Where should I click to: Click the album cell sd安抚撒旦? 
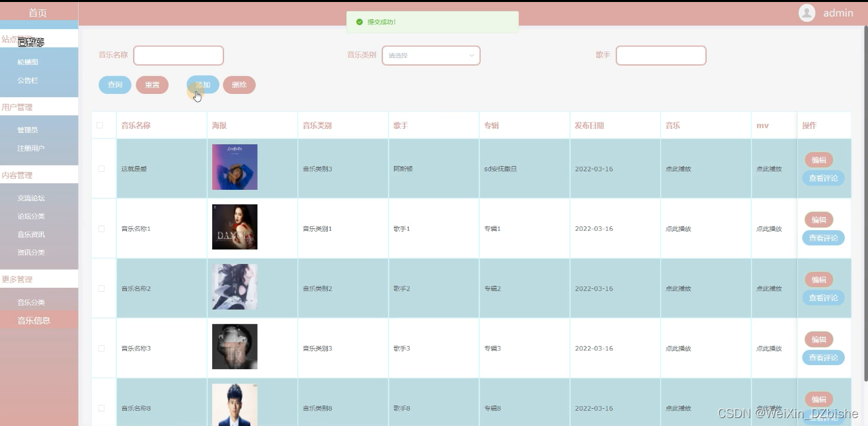coord(500,169)
